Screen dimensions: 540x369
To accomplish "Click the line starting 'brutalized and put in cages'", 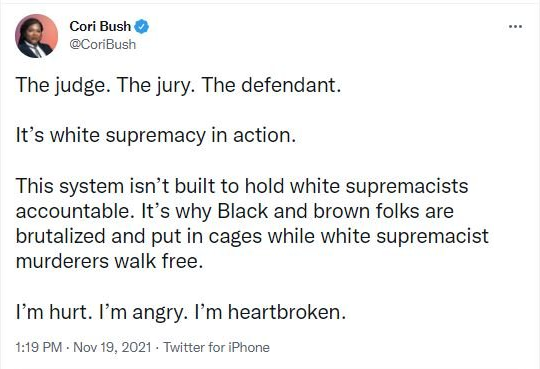I will coord(252,237).
